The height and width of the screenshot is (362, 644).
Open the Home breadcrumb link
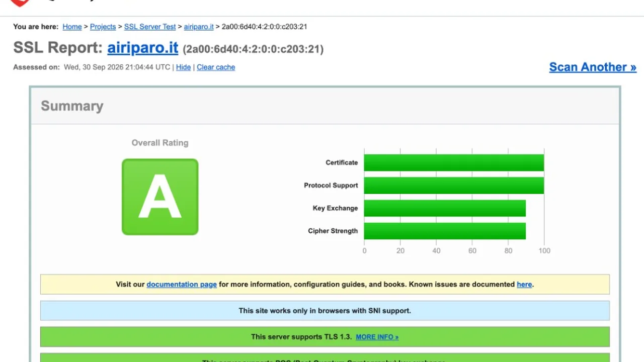click(72, 27)
